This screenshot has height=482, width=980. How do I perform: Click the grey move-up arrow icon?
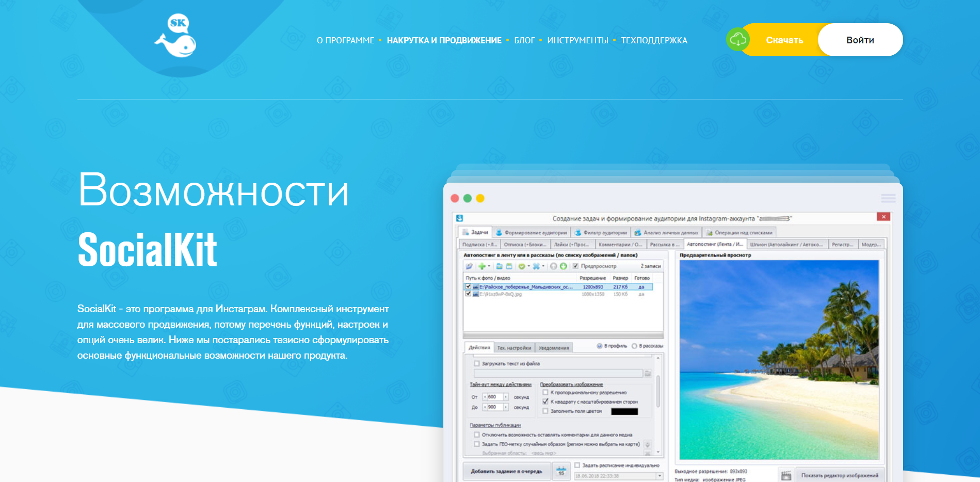pyautogui.click(x=553, y=266)
